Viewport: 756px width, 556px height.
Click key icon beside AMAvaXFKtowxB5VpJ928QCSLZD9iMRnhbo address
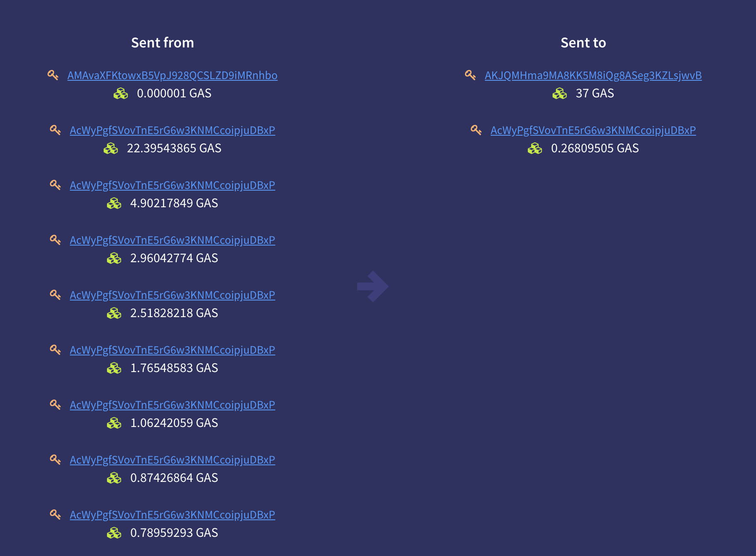53,75
